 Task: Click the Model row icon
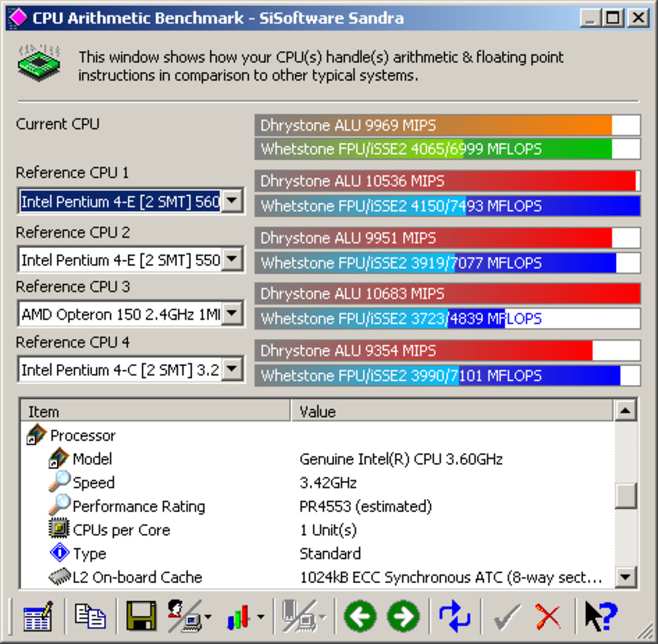click(58, 458)
